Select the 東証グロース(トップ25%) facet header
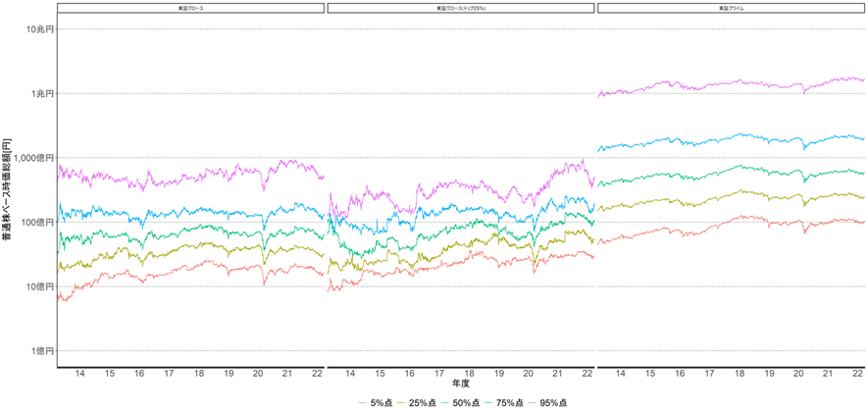The height and width of the screenshot is (414, 868). 460,8
